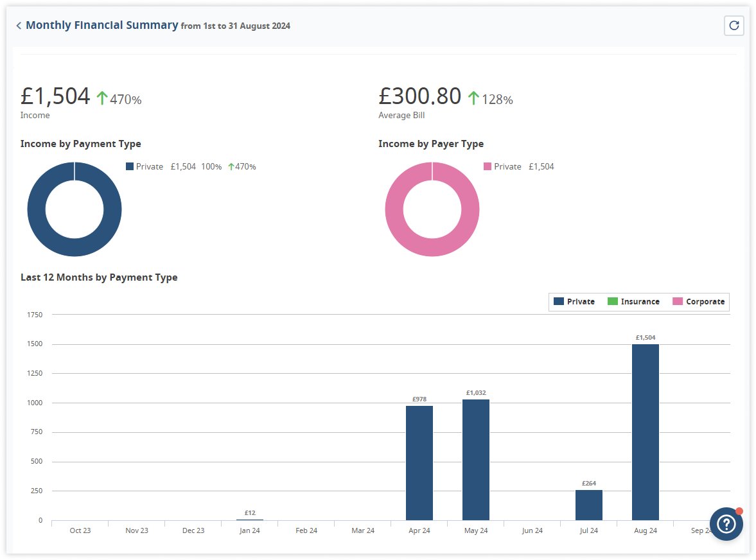The image size is (756, 560).
Task: Click the blue Private swatch under Payment Type
Action: click(x=130, y=166)
